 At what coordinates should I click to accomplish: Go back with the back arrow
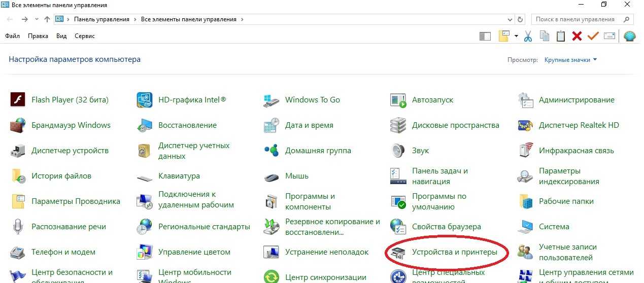point(10,19)
